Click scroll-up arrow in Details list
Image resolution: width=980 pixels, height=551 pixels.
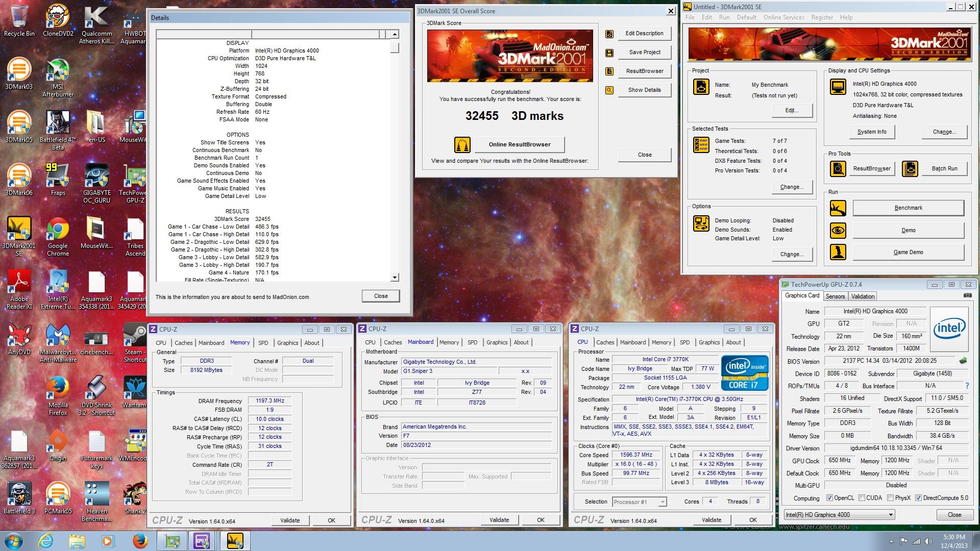[395, 34]
